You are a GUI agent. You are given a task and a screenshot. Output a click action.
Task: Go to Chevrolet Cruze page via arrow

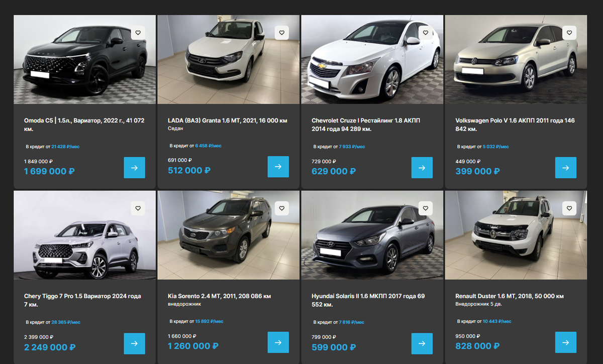tap(422, 168)
